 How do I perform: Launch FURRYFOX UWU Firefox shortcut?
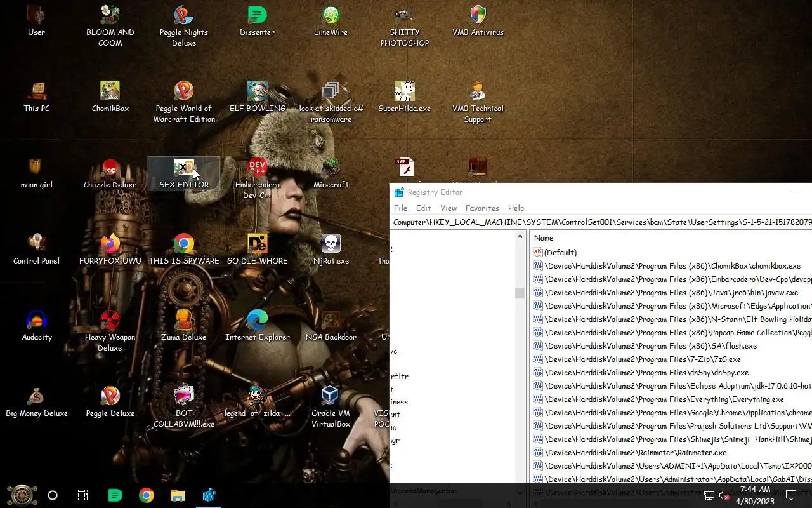click(110, 250)
